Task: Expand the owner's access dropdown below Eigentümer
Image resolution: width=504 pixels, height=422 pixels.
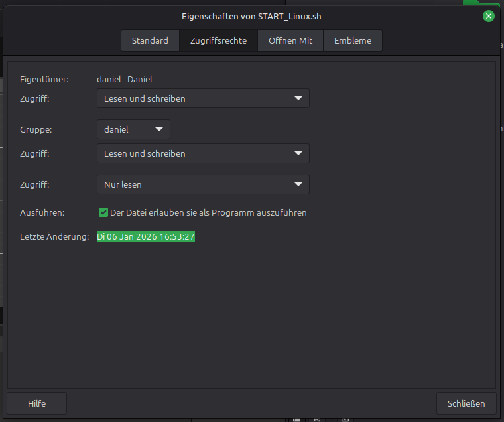Action: point(203,98)
